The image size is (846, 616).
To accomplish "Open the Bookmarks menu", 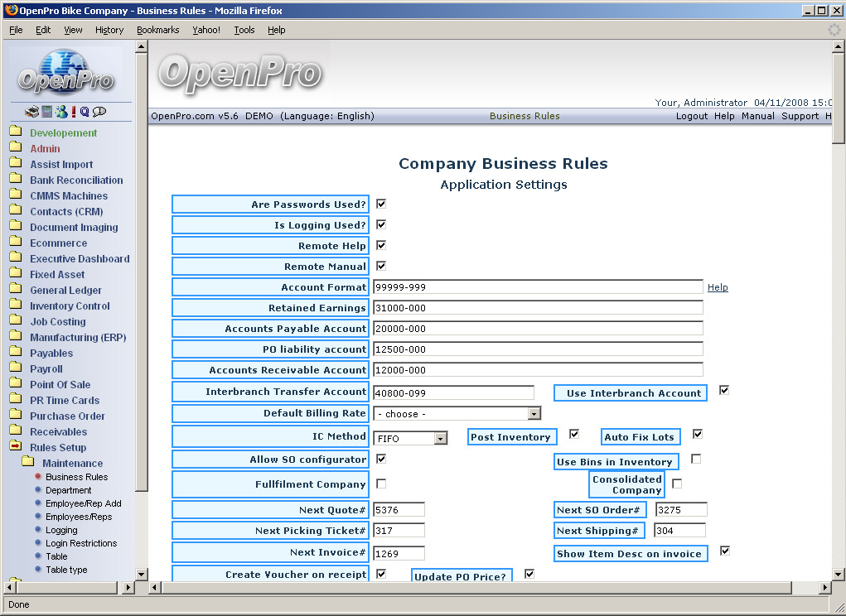I will pos(157,30).
